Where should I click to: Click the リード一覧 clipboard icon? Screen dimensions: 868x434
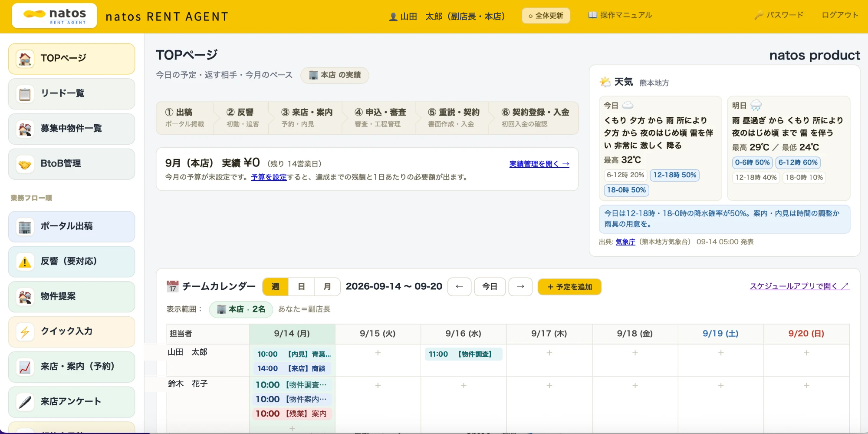[25, 94]
